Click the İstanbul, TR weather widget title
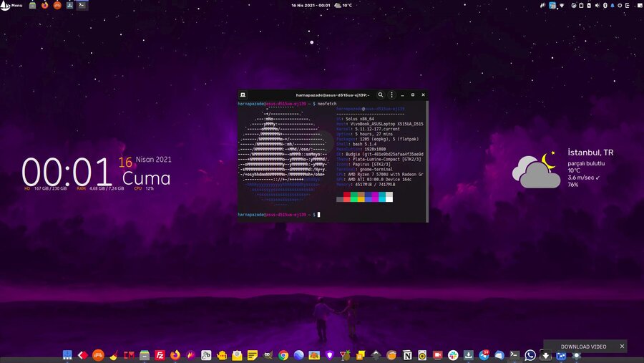Viewport: 644px width, 363px height. (x=590, y=153)
